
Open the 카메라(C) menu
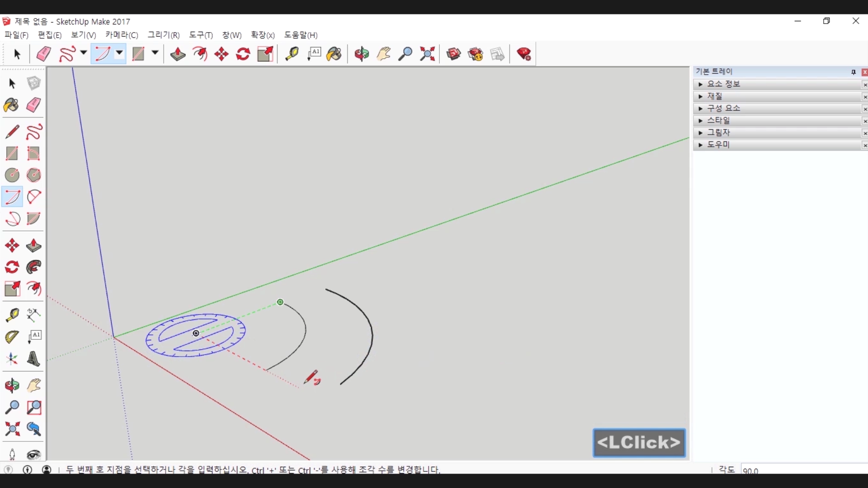click(x=121, y=35)
